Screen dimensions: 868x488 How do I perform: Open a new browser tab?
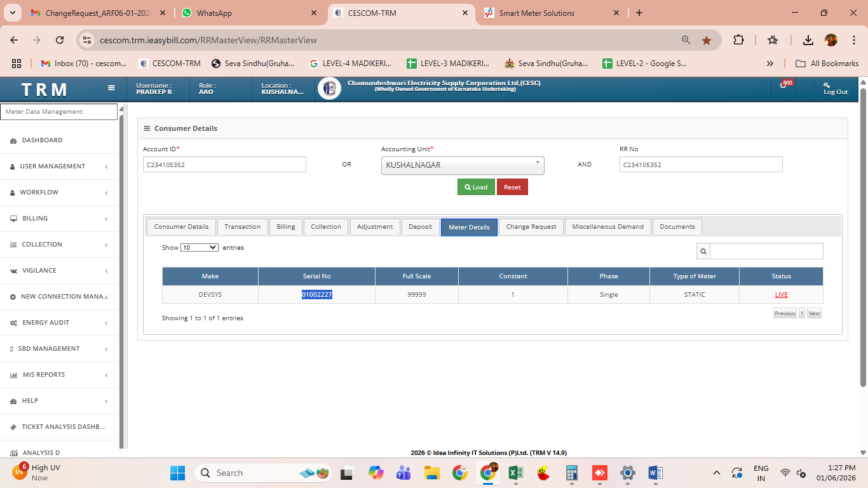tap(639, 13)
